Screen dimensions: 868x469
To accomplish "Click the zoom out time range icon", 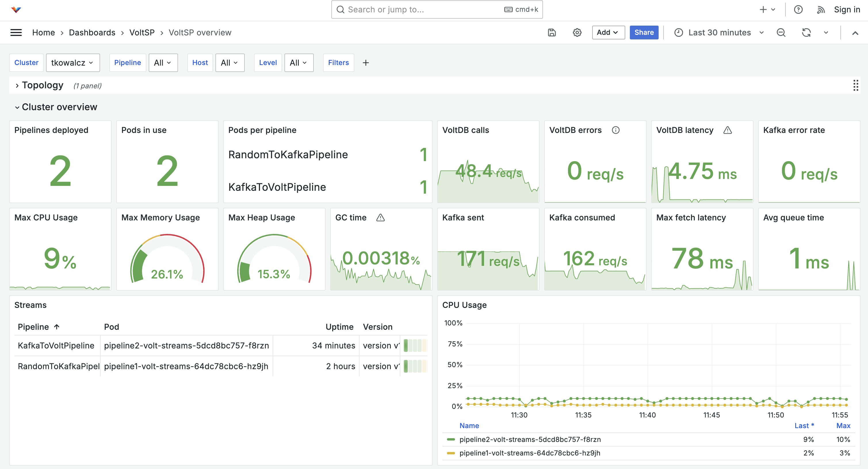I will [781, 33].
